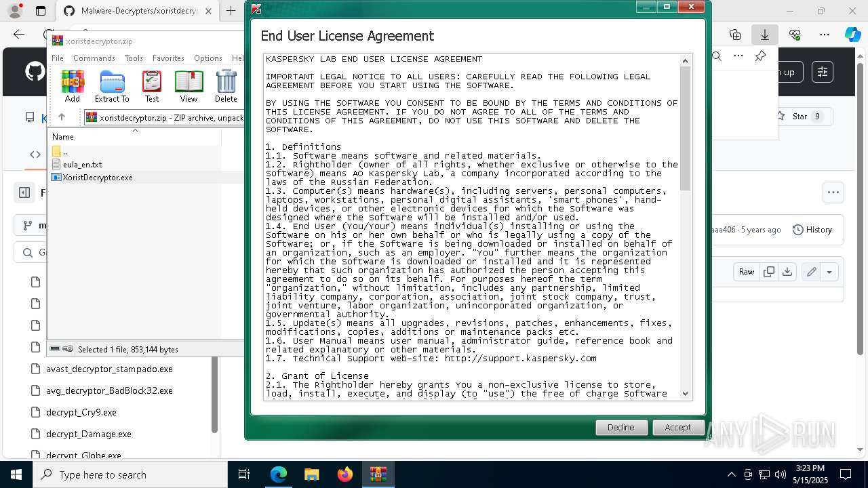Download raw file icon on GitHub

click(787, 272)
